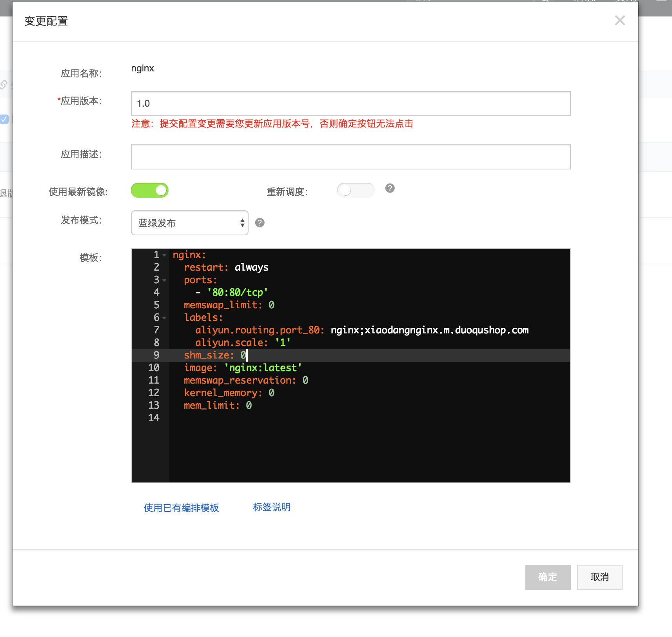The width and height of the screenshot is (672, 637).
Task: Click the '80:80/tcp' port value
Action: 238,293
